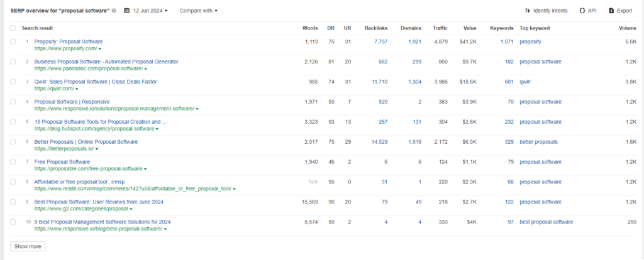The width and height of the screenshot is (644, 260).
Task: Click the help icon beside SERP overview title
Action: pos(114,11)
